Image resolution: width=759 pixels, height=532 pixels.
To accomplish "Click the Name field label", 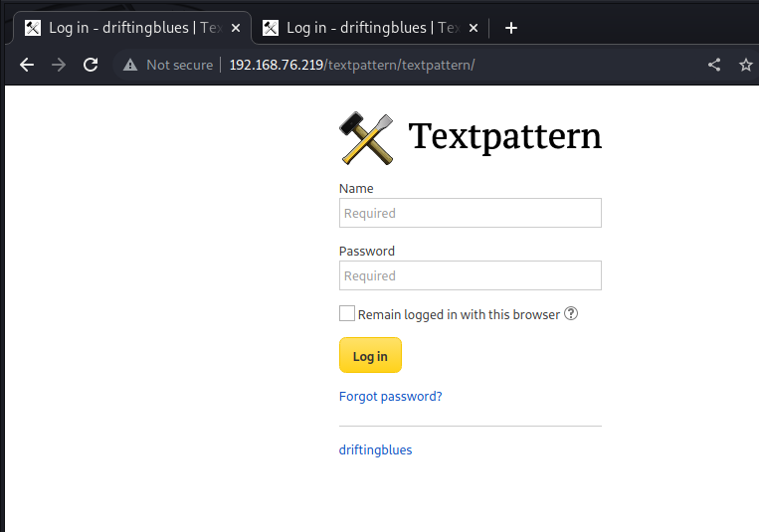I will click(x=356, y=188).
